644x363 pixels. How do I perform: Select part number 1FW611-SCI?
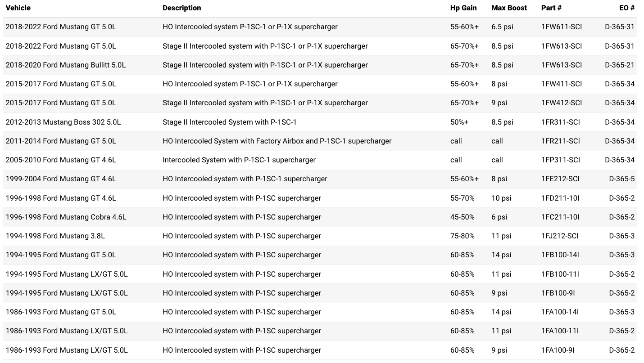tap(562, 27)
